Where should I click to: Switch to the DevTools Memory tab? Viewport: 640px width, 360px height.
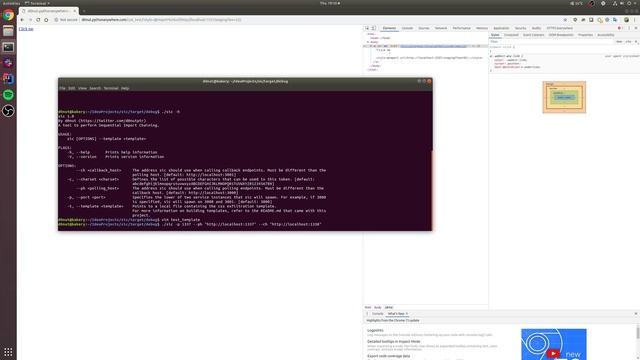pyautogui.click(x=482, y=28)
